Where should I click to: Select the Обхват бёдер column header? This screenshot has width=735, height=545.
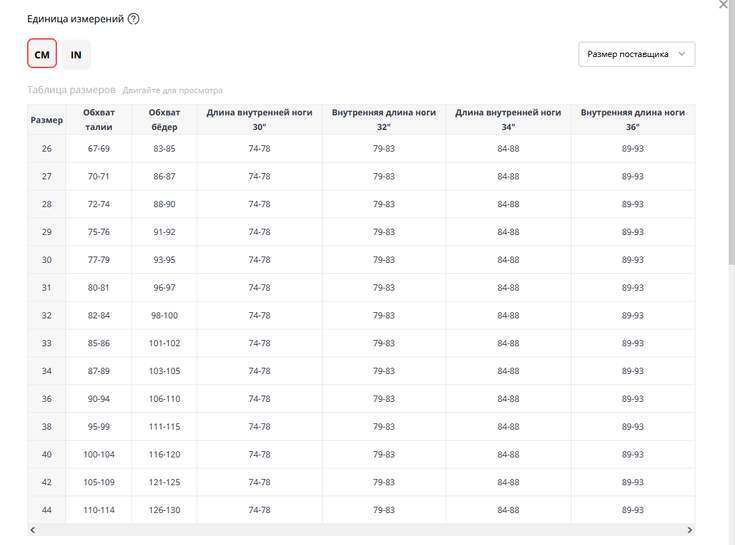[164, 120]
